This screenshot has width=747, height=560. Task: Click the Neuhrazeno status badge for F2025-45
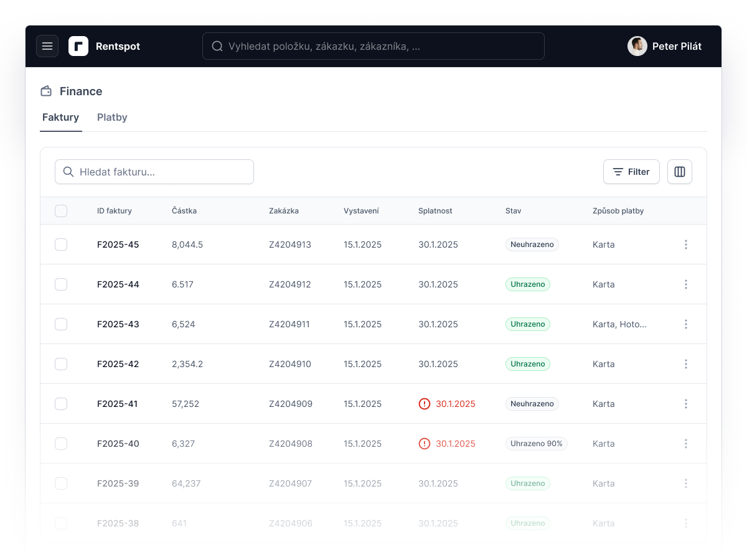click(532, 245)
